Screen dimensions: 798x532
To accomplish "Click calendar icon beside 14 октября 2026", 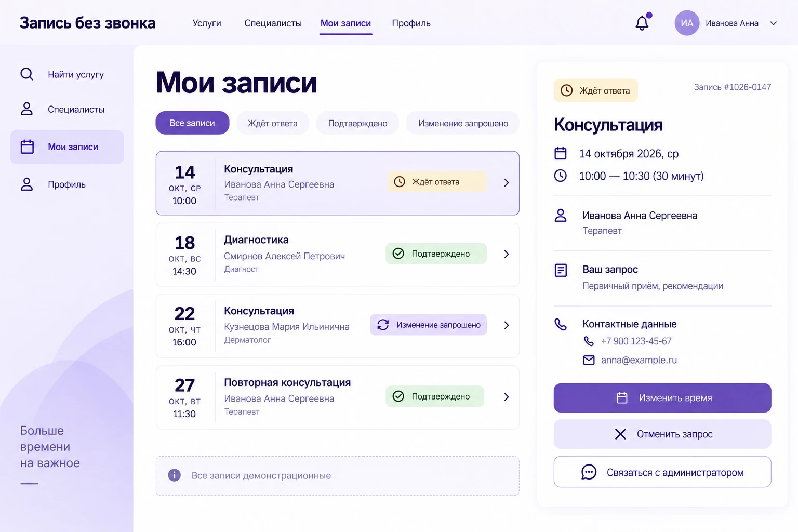I will [x=561, y=153].
